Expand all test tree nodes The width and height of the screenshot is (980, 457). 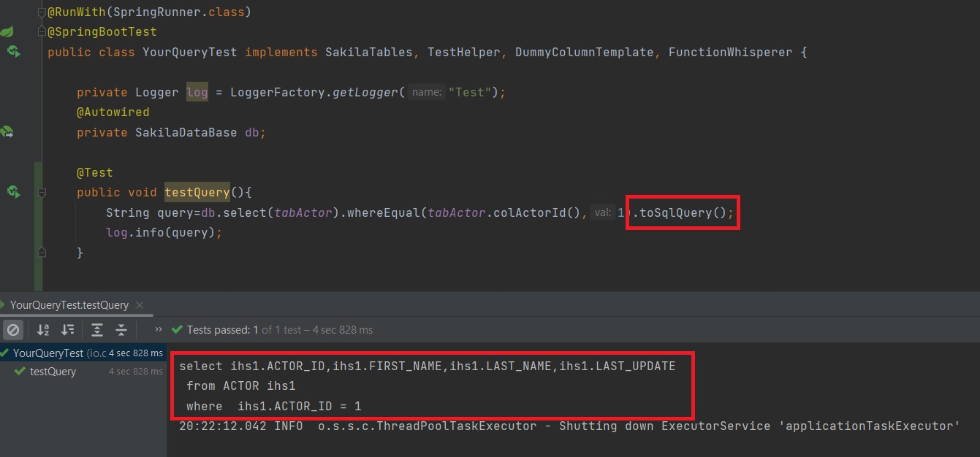(97, 330)
